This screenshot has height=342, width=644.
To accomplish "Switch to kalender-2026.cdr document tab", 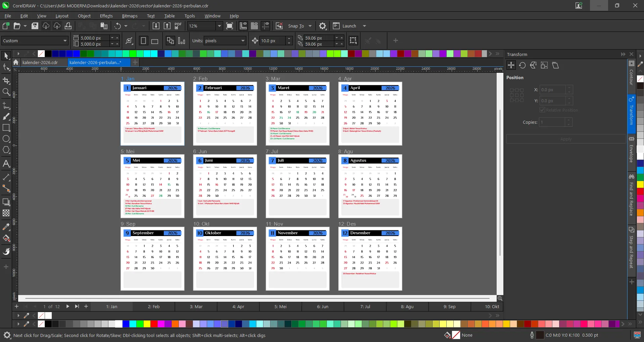I will pos(40,62).
